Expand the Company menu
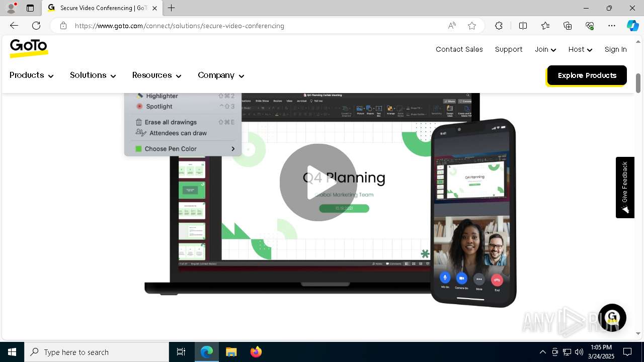This screenshot has width=644, height=362. point(221,75)
